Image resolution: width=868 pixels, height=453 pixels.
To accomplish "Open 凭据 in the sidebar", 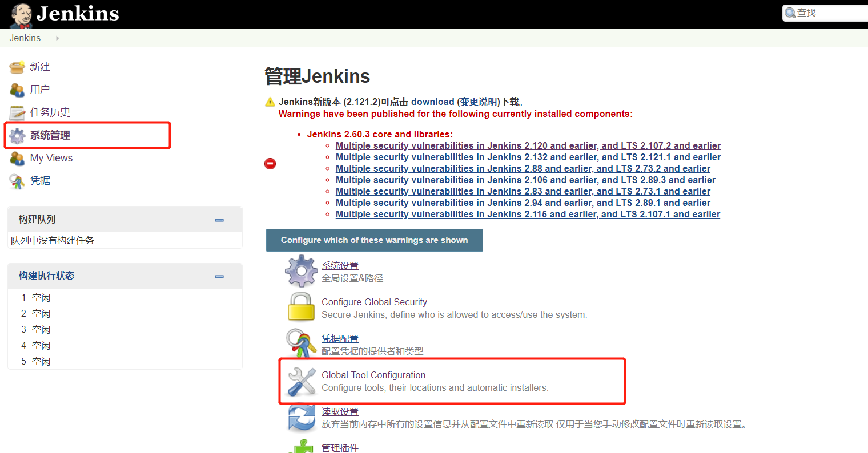I will coord(40,181).
